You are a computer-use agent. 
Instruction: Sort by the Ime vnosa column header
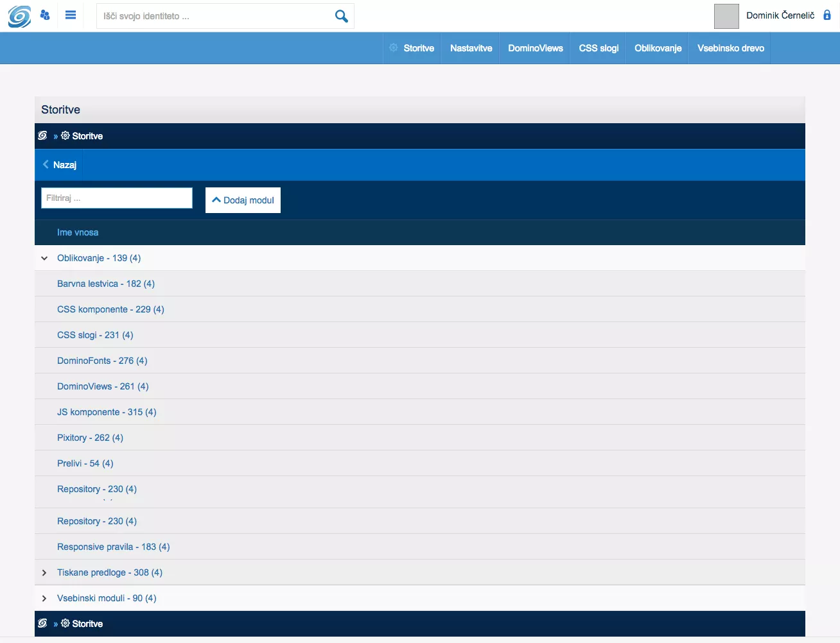(x=78, y=232)
